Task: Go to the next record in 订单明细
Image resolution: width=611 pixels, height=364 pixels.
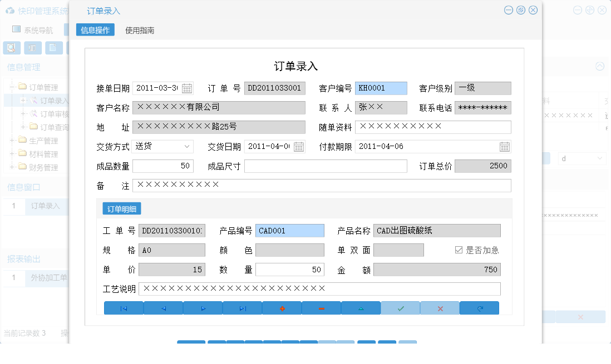Action: pos(203,307)
